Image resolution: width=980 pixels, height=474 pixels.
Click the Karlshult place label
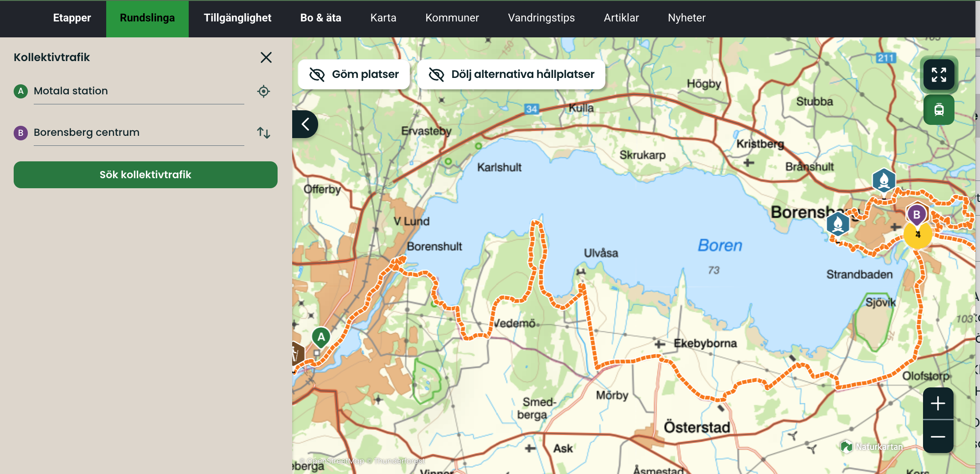(499, 167)
